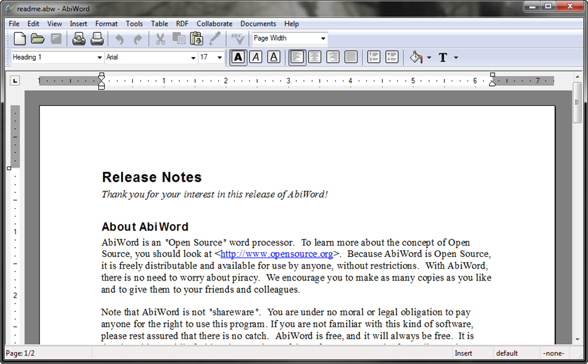Open the Heading 1 style dropdown

(x=99, y=58)
